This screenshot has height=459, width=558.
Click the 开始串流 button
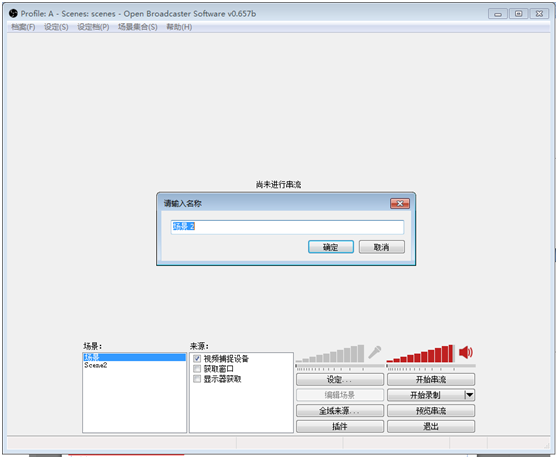coord(431,379)
